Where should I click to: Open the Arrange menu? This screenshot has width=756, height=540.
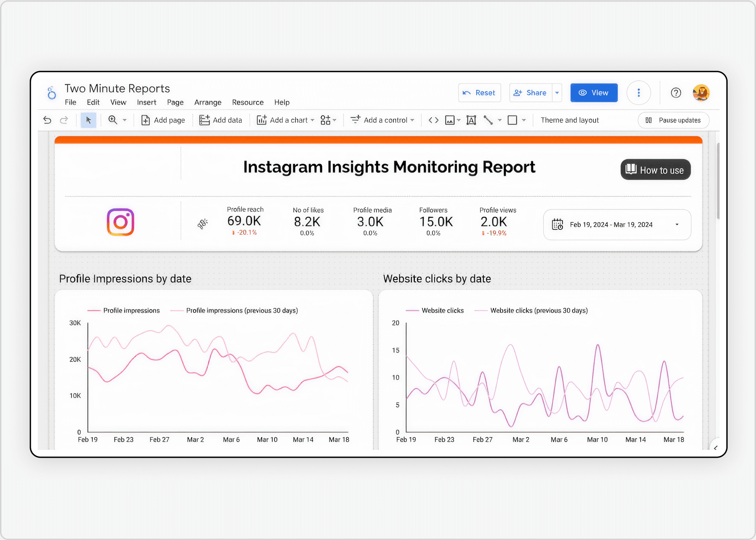tap(208, 102)
